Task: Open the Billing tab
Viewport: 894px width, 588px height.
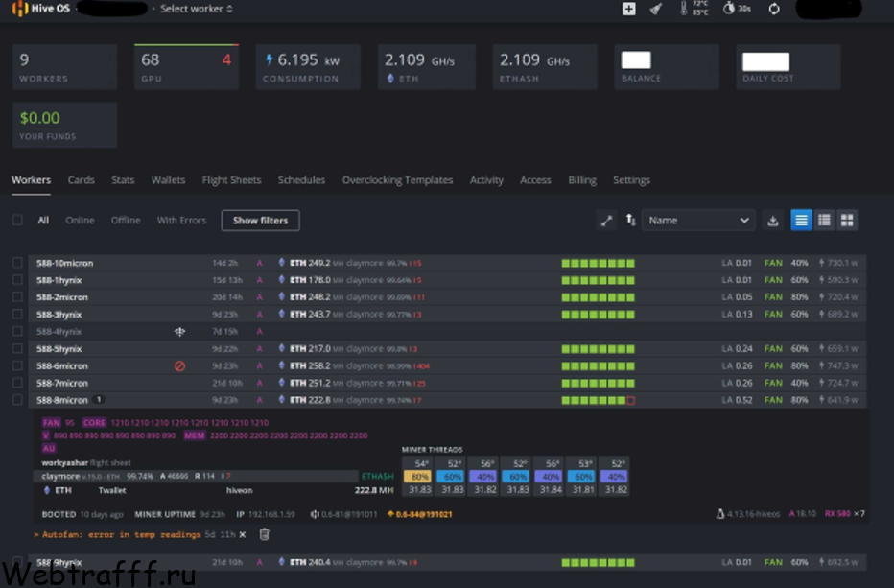Action: [x=582, y=180]
